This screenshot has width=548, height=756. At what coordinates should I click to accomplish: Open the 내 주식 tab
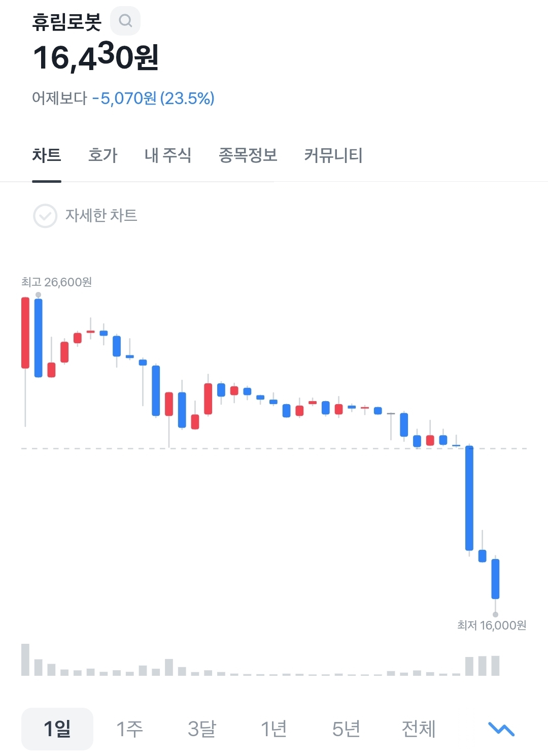[168, 155]
